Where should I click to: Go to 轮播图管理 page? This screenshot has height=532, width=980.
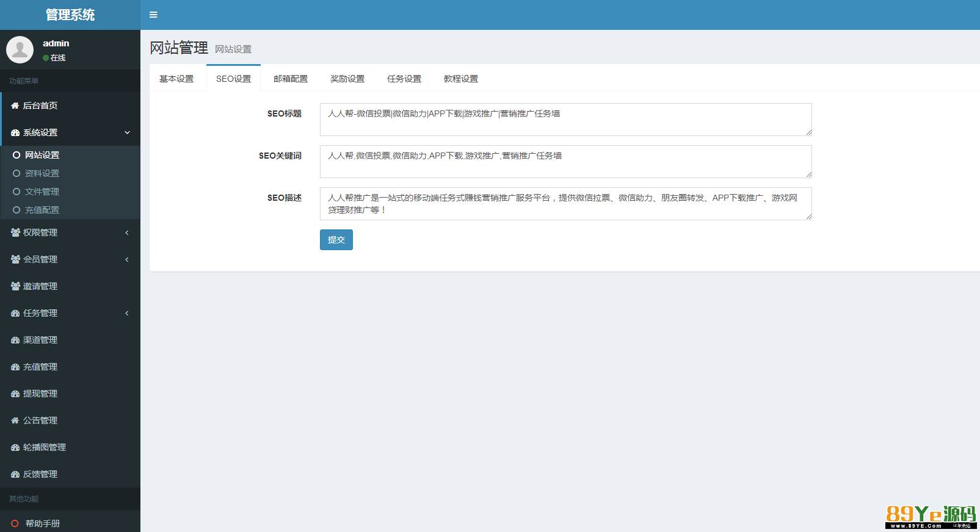click(x=70, y=447)
